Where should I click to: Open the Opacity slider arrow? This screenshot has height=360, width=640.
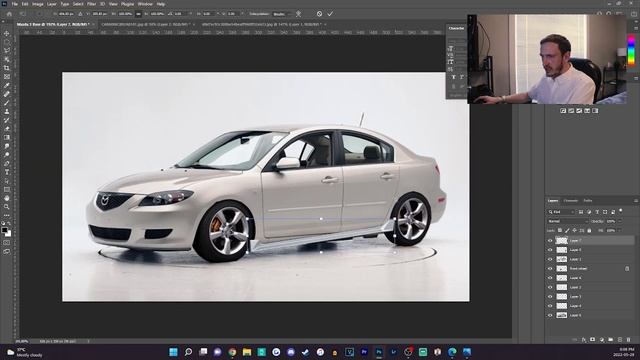click(620, 221)
